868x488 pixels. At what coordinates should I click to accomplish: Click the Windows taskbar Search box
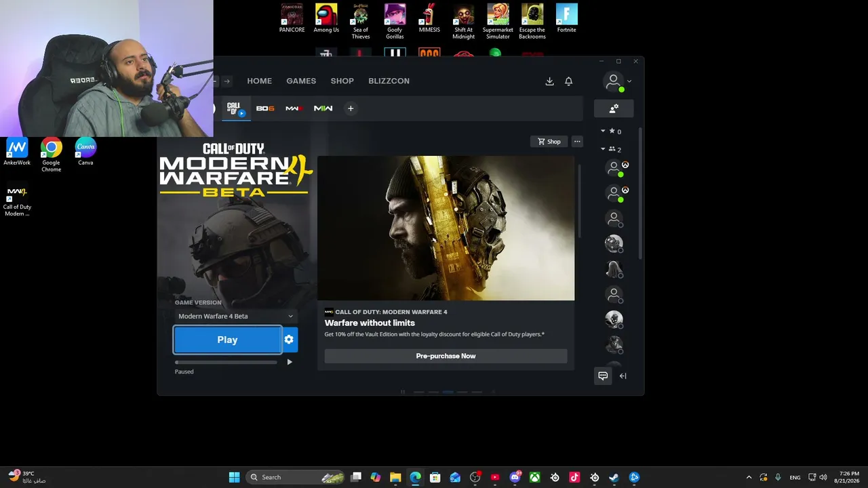click(x=294, y=477)
